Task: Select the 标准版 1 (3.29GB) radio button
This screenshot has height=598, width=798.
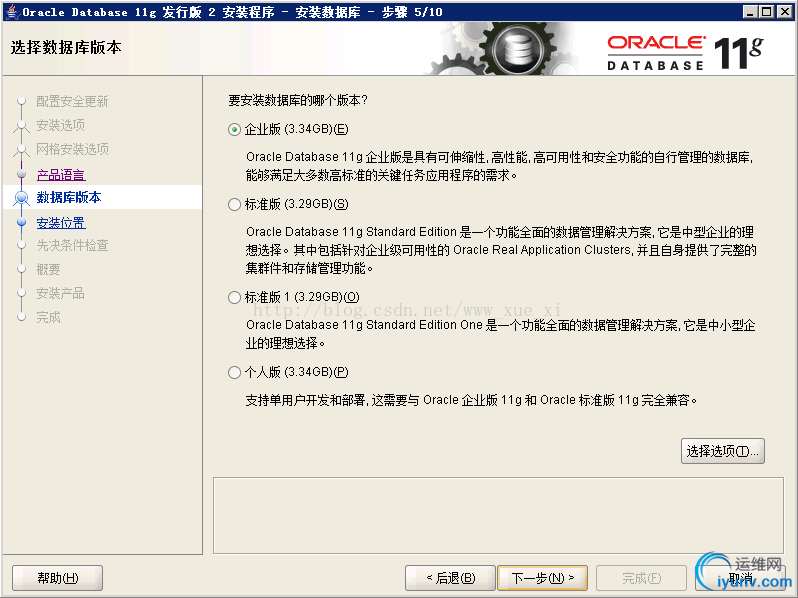Action: [234, 297]
